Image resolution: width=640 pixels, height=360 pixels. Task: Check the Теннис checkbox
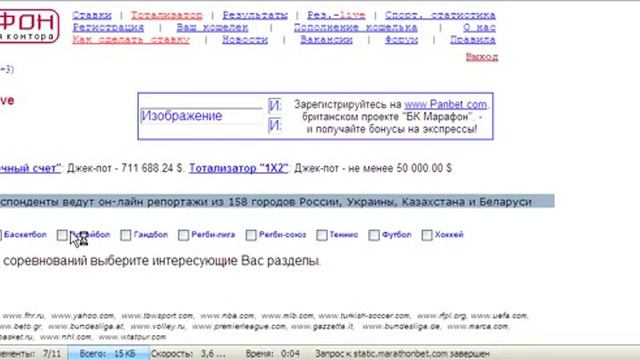coord(322,235)
